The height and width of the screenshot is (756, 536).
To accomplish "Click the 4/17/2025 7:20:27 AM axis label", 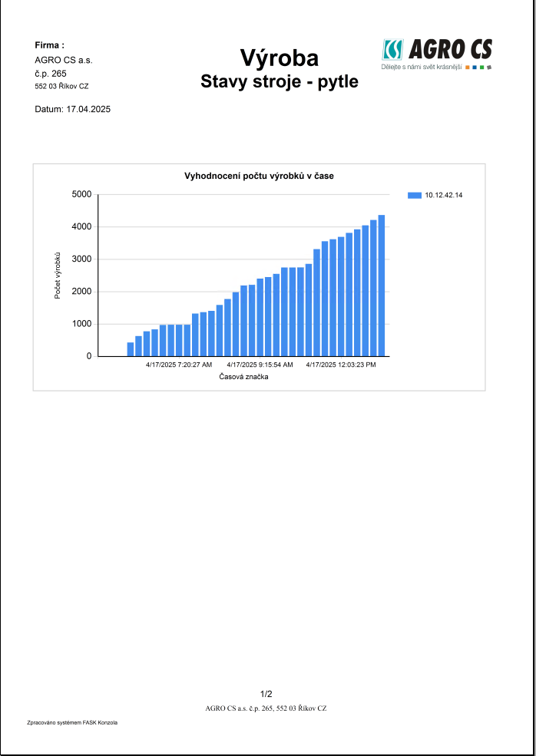I will coord(179,365).
